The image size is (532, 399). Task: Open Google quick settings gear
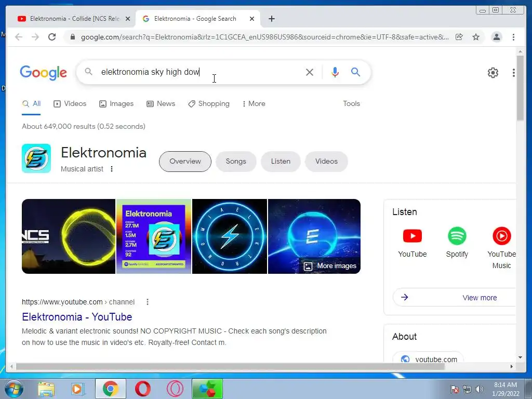click(x=493, y=73)
